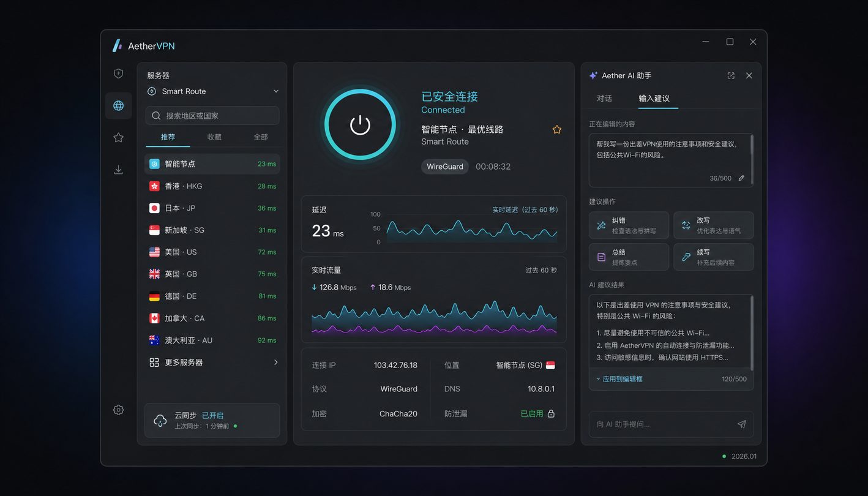Click the 103.42.76.18 connection IP value
This screenshot has height=496, width=868.
click(x=395, y=365)
